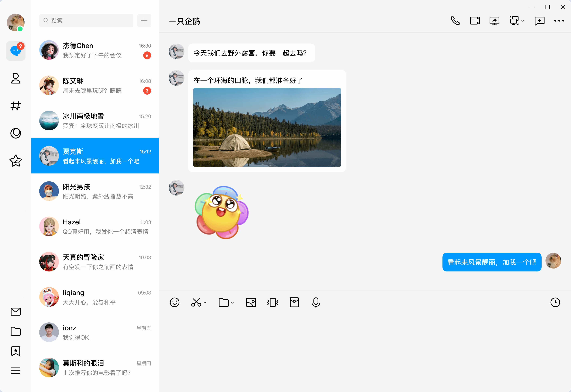
Task: Open the hamburger menu at sidebar bottom
Action: pos(16,371)
